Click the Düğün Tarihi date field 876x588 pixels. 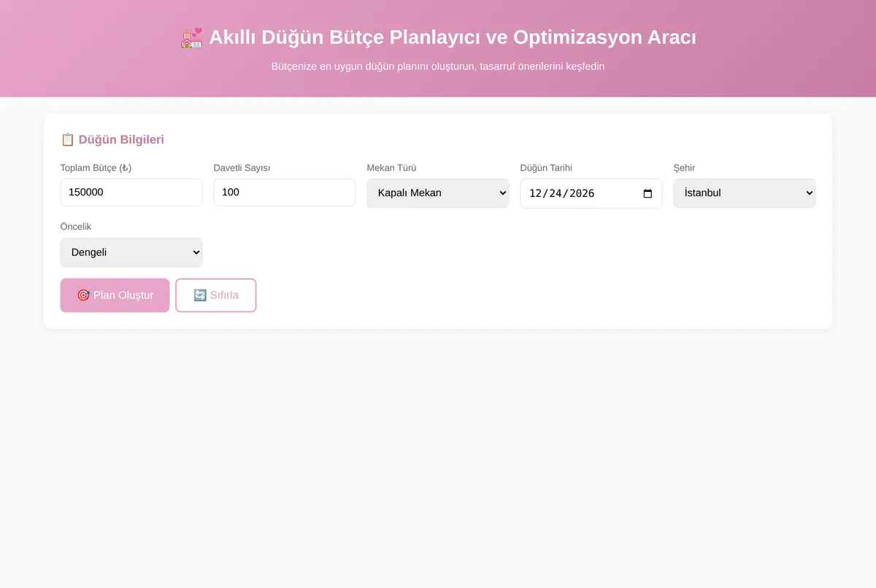coord(591,193)
